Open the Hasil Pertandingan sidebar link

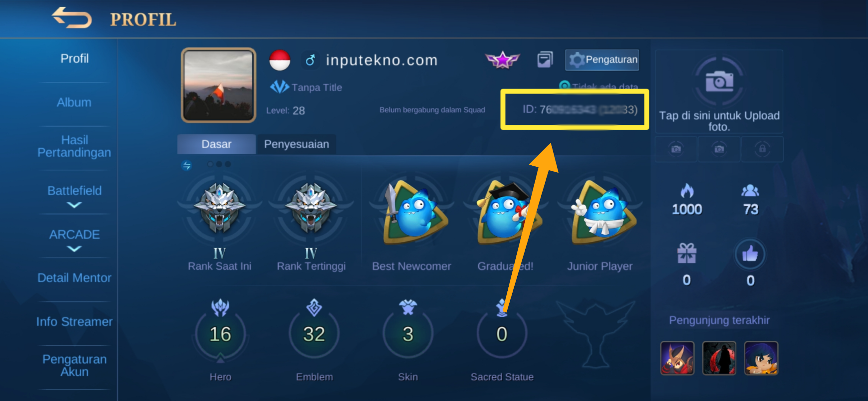coord(74,146)
